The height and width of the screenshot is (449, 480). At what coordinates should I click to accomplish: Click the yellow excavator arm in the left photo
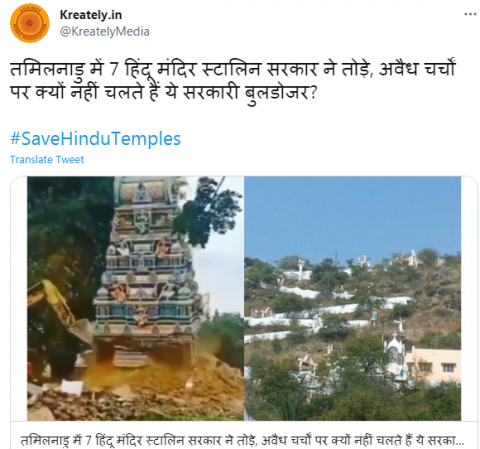(x=58, y=312)
